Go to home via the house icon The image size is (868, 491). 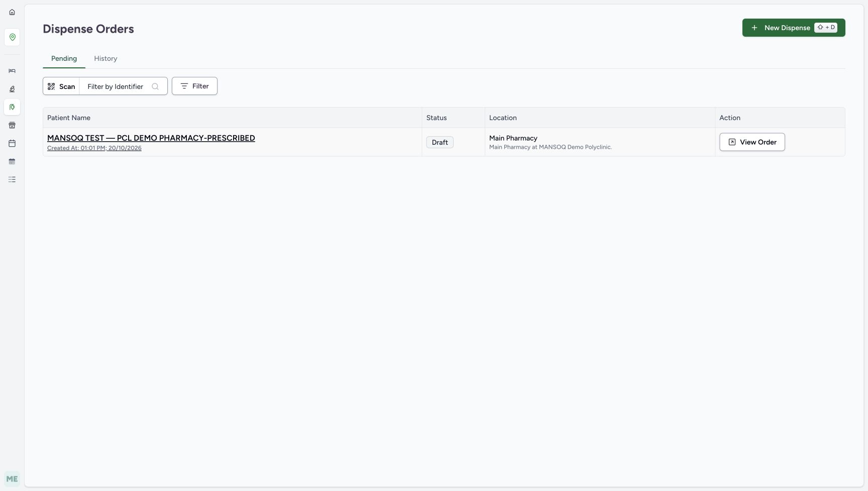(12, 12)
